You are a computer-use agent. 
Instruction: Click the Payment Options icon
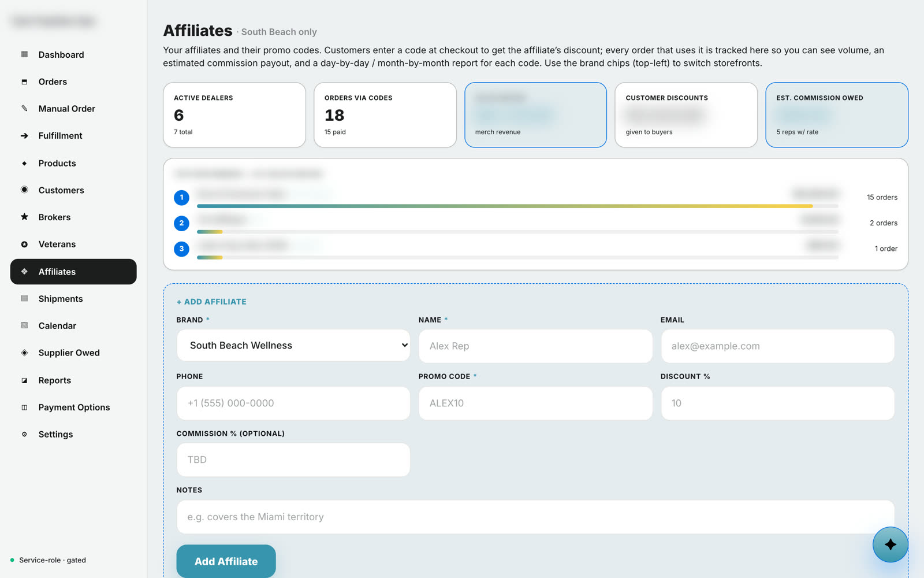tap(24, 407)
